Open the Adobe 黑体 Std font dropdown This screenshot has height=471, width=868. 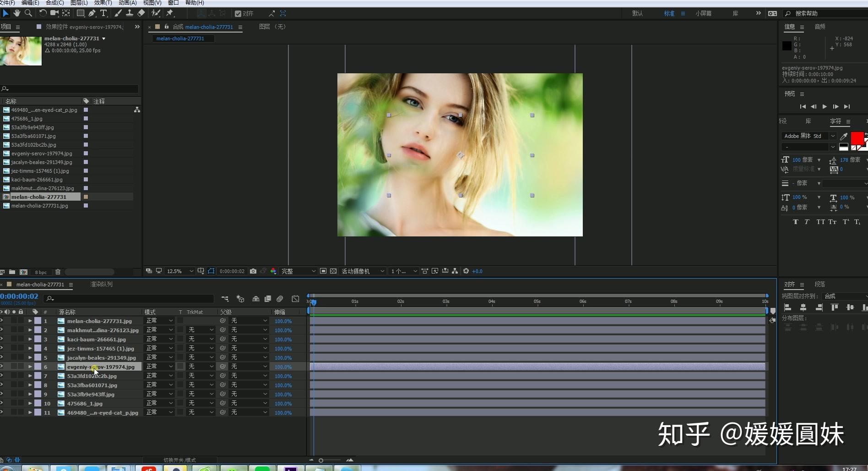coord(809,136)
